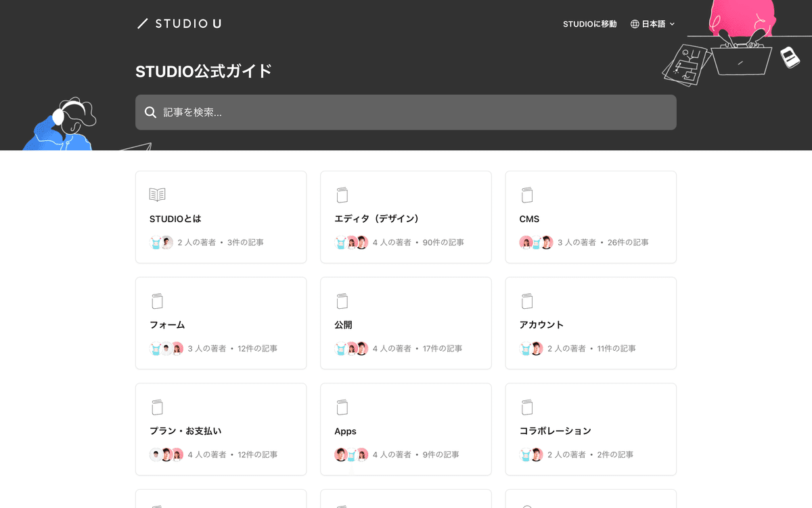Screen dimensions: 812x508
Task: Click the book icon on コラボレーション card
Action: pos(527,408)
